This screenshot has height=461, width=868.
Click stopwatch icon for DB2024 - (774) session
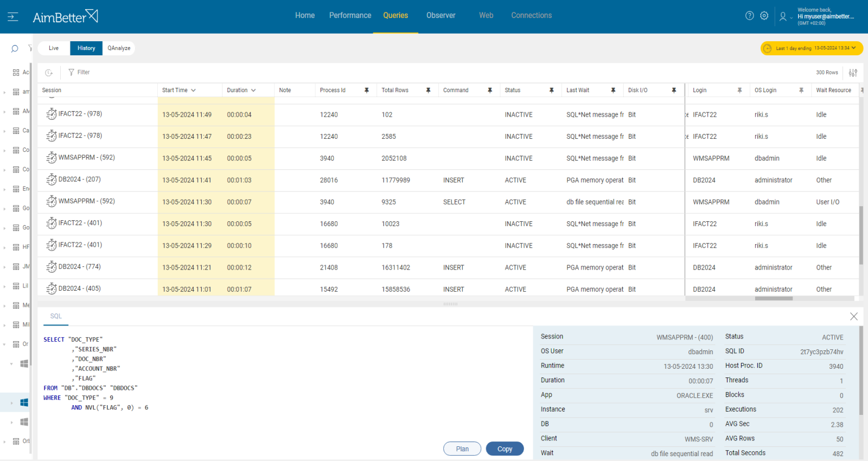pyautogui.click(x=52, y=267)
